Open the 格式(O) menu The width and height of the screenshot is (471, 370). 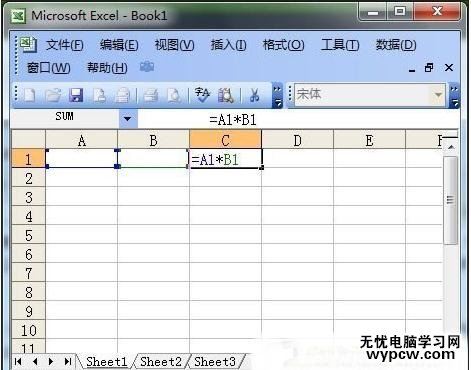coord(284,45)
